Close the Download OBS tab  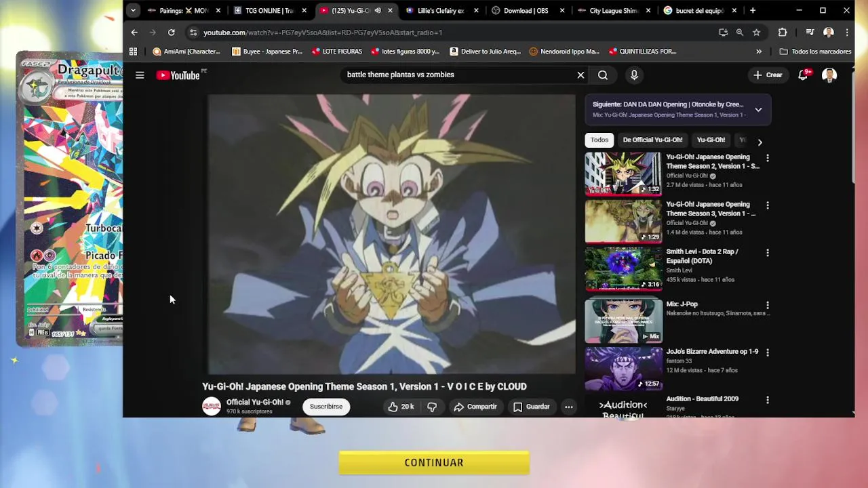tap(562, 11)
